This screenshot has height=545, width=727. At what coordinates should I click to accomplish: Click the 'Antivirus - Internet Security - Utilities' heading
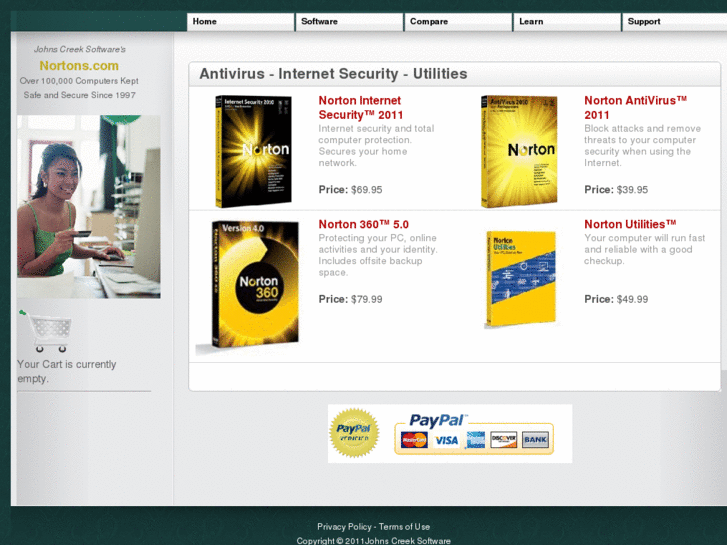333,74
